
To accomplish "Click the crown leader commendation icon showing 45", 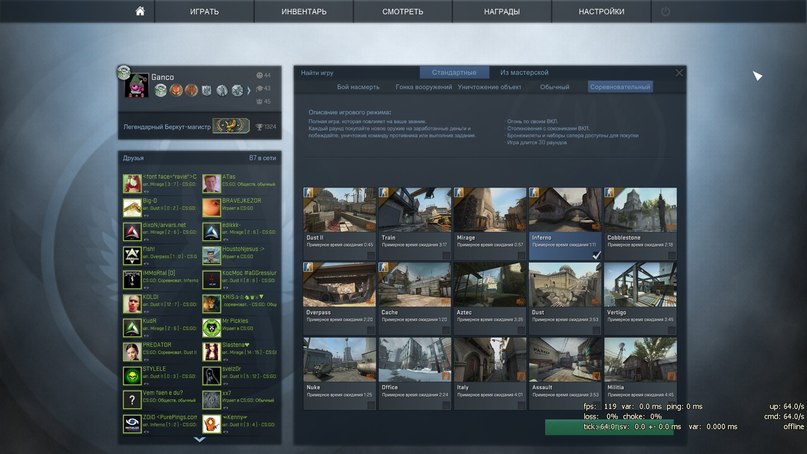I will pyautogui.click(x=259, y=101).
